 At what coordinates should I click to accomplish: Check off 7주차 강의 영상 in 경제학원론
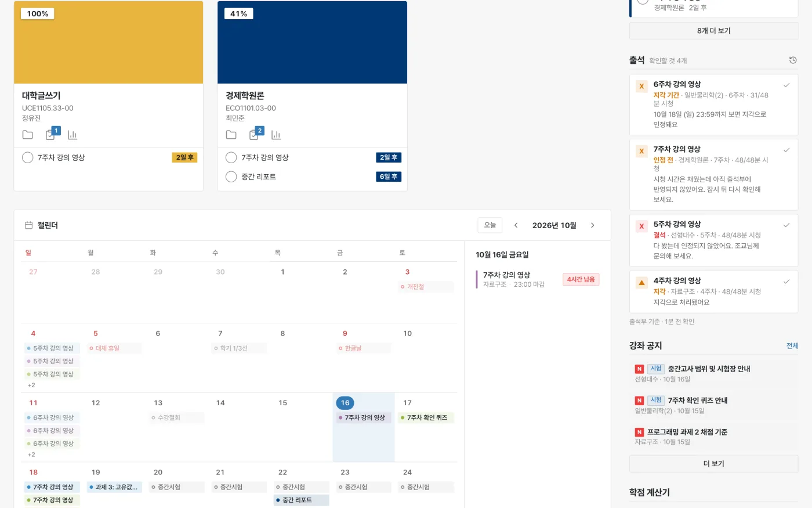click(x=231, y=157)
